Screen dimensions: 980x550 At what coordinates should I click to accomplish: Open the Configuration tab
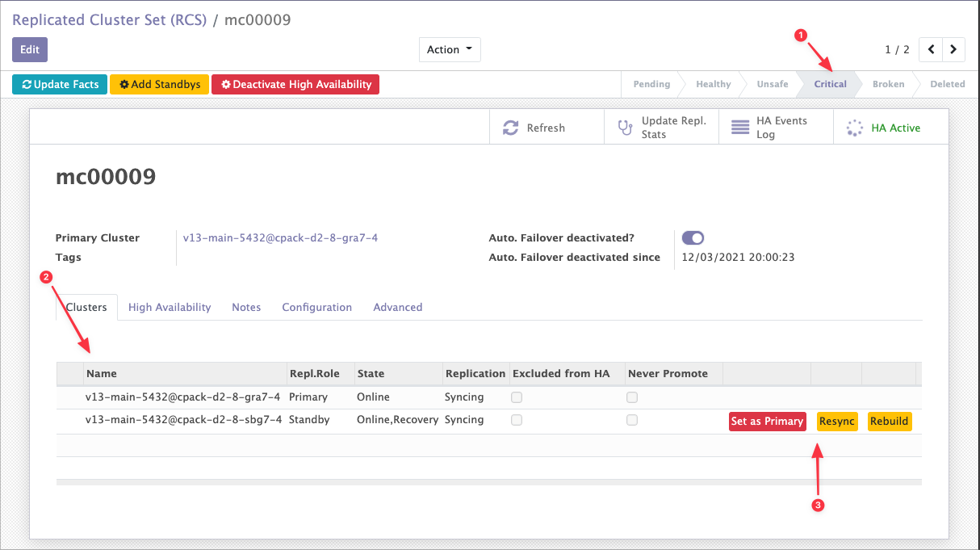coord(316,307)
